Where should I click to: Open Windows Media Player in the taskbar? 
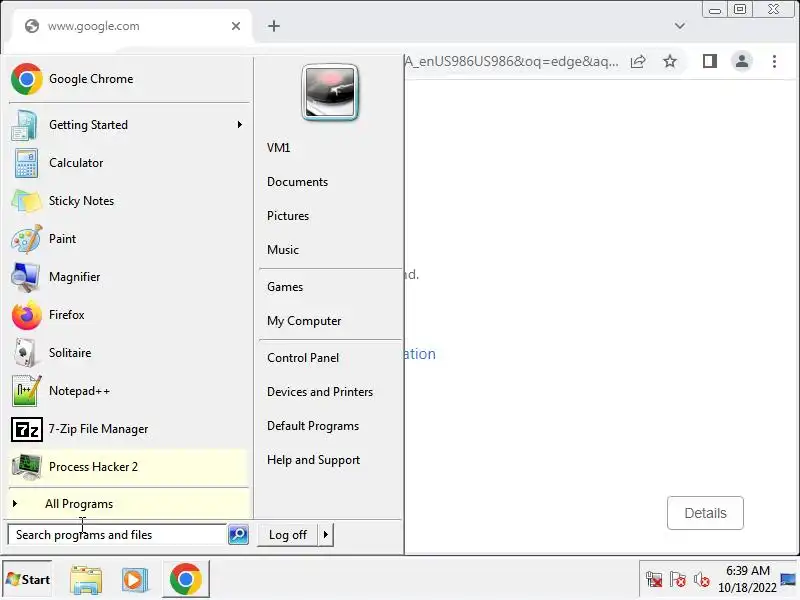click(x=135, y=580)
